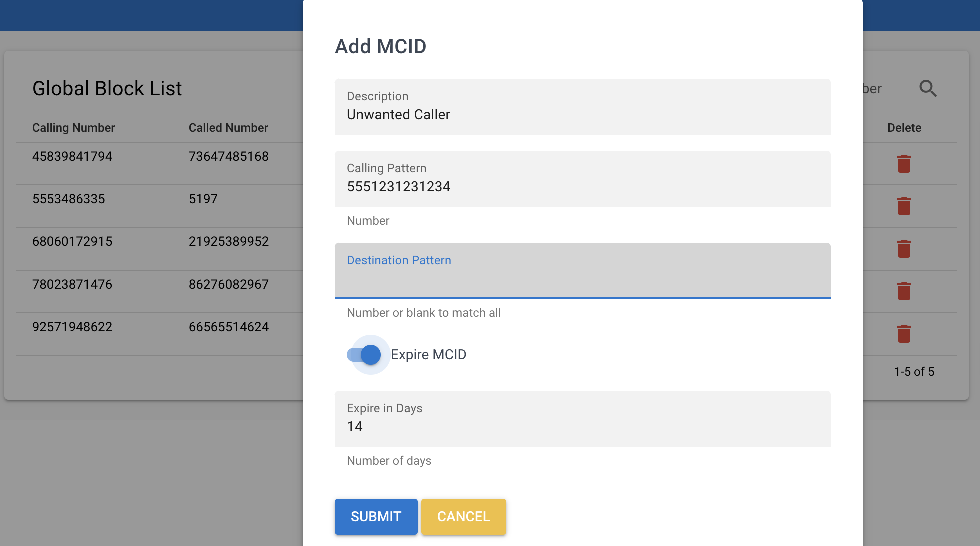Delete the block entry for 45839841794

coord(904,163)
